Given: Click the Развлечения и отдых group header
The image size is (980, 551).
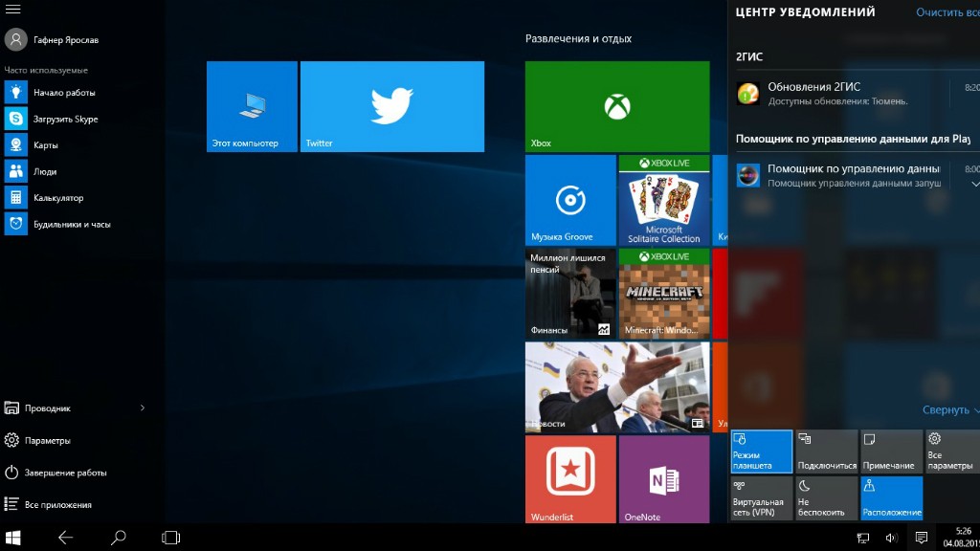Looking at the screenshot, I should click(x=578, y=38).
